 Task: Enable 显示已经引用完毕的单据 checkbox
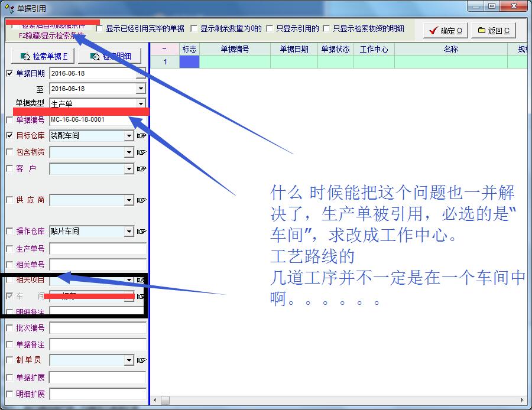[x=100, y=28]
